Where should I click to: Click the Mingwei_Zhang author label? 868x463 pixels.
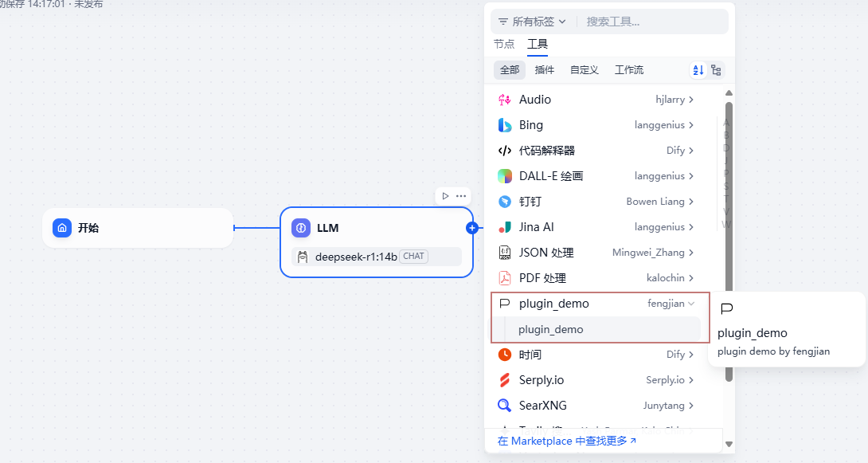click(648, 253)
